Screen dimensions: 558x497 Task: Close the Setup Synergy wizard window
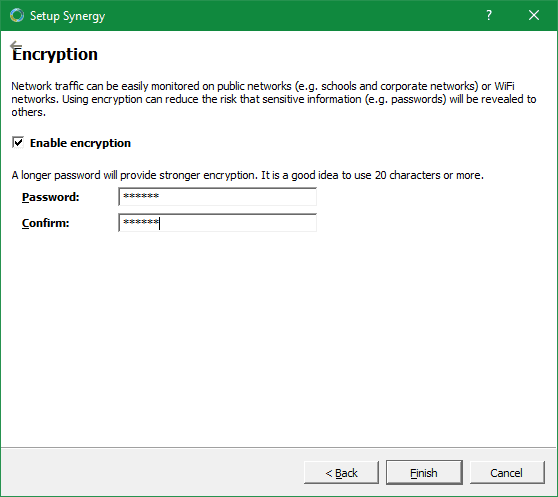(534, 15)
